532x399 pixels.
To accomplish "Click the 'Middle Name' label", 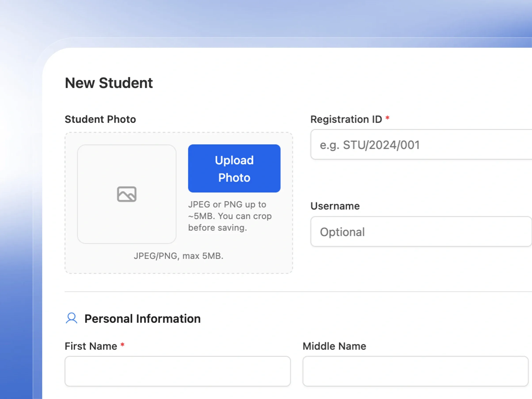I will tap(334, 346).
